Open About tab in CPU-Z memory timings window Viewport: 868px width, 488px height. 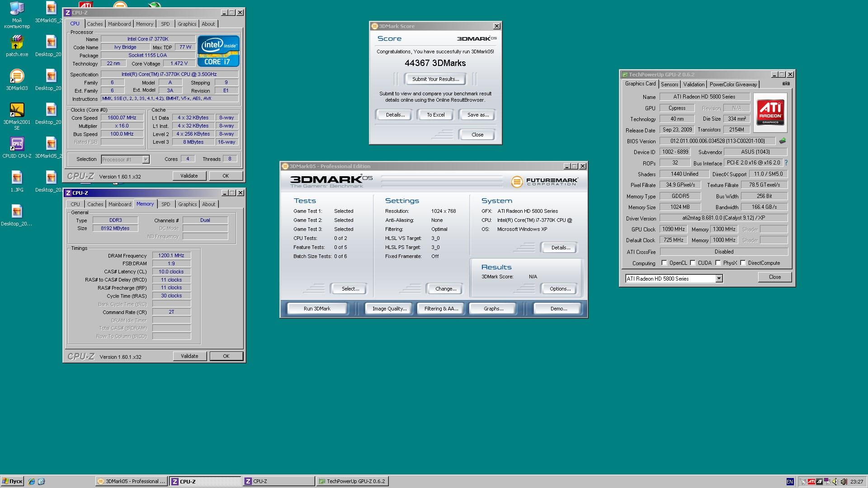[x=208, y=204]
